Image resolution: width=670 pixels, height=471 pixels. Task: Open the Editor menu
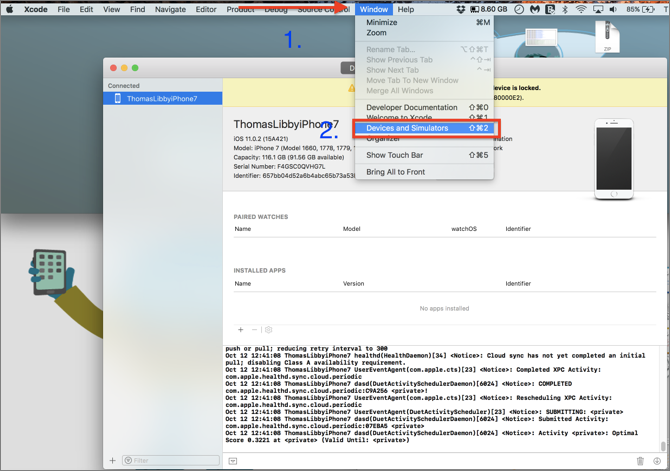(206, 9)
